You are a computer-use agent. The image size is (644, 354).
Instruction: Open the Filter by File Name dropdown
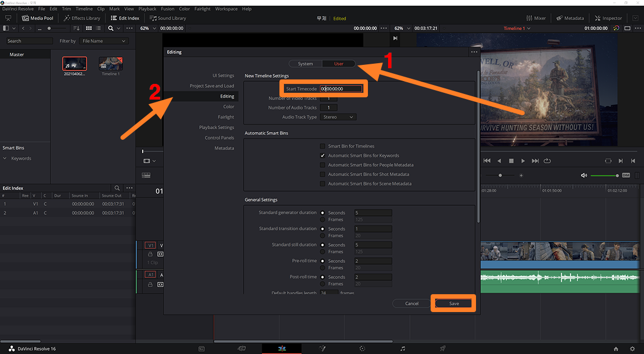(104, 41)
